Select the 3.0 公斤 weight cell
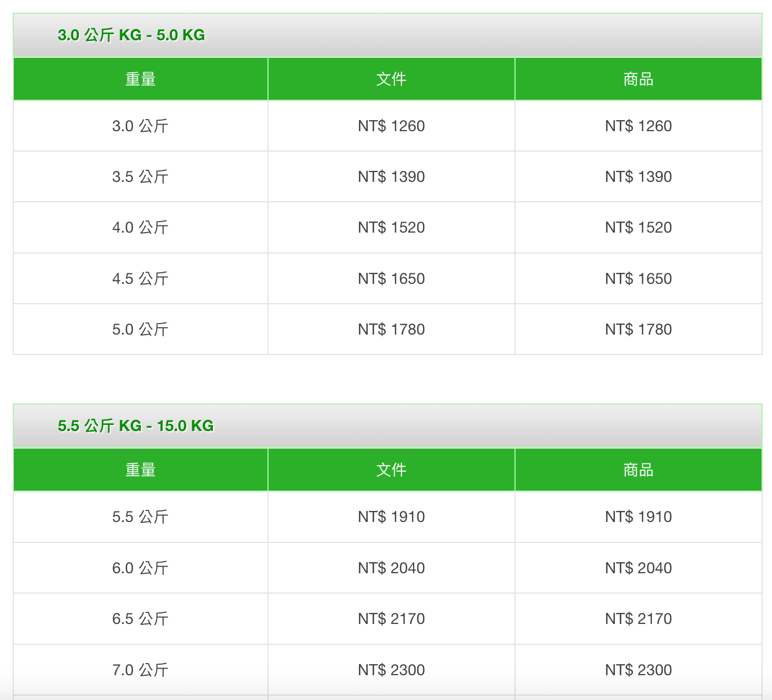This screenshot has height=700, width=772. (x=140, y=126)
